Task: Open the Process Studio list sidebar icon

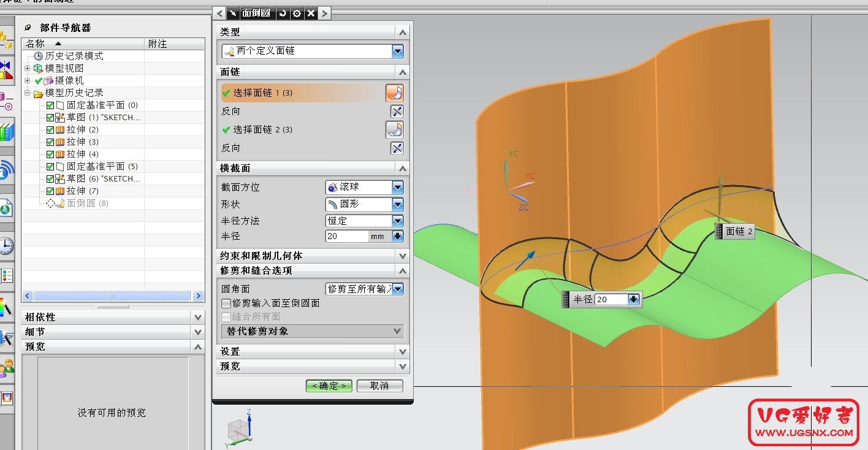Action: click(6, 276)
